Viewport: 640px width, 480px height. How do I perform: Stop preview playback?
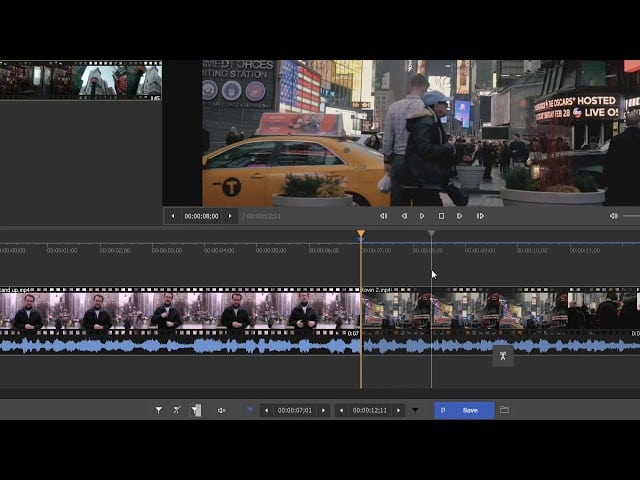click(441, 216)
